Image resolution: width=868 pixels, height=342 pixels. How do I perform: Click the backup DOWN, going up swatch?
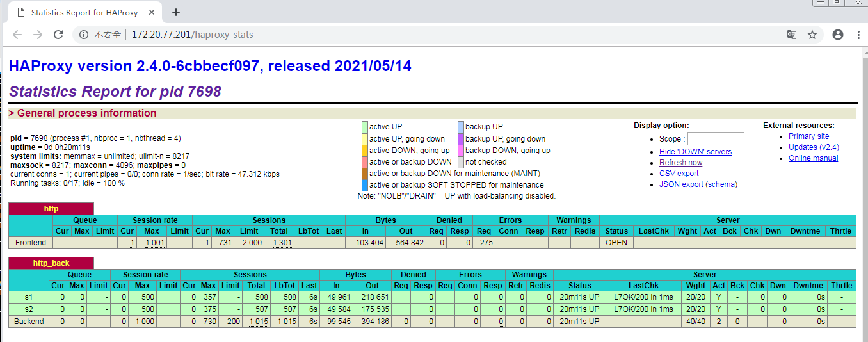[x=461, y=151]
